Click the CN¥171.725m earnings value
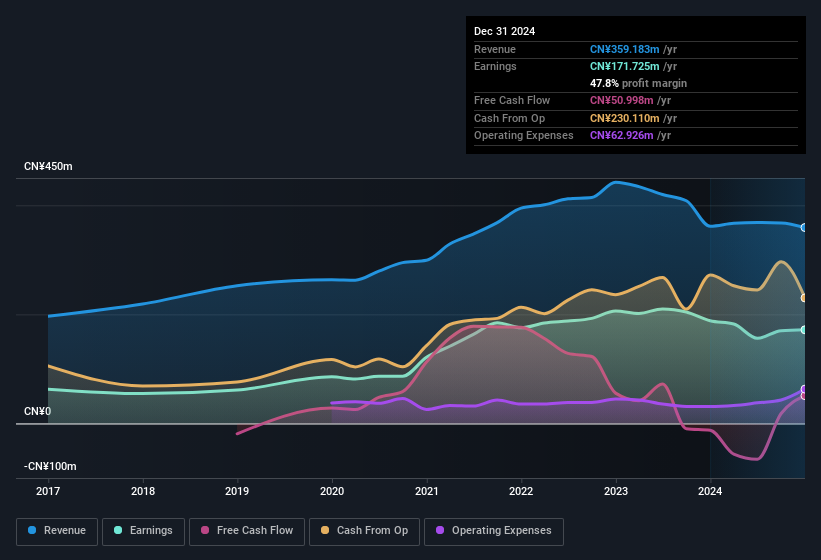The width and height of the screenshot is (821, 560). pos(624,66)
